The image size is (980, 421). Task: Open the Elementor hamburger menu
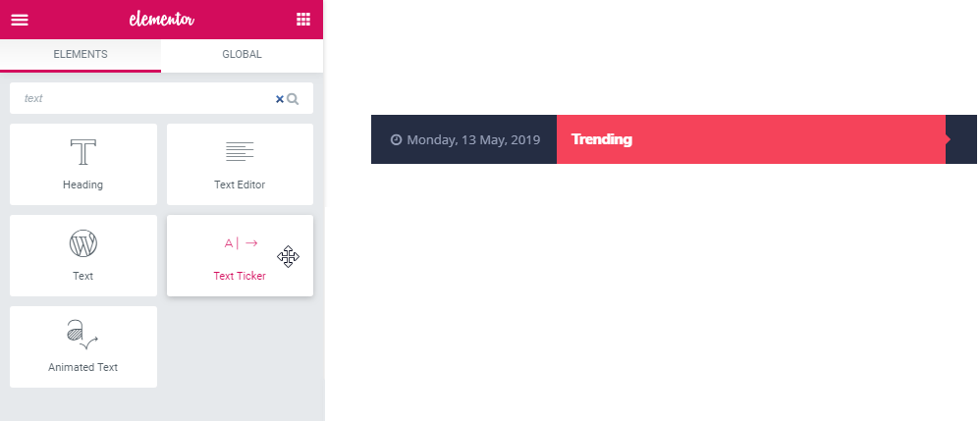[x=20, y=20]
